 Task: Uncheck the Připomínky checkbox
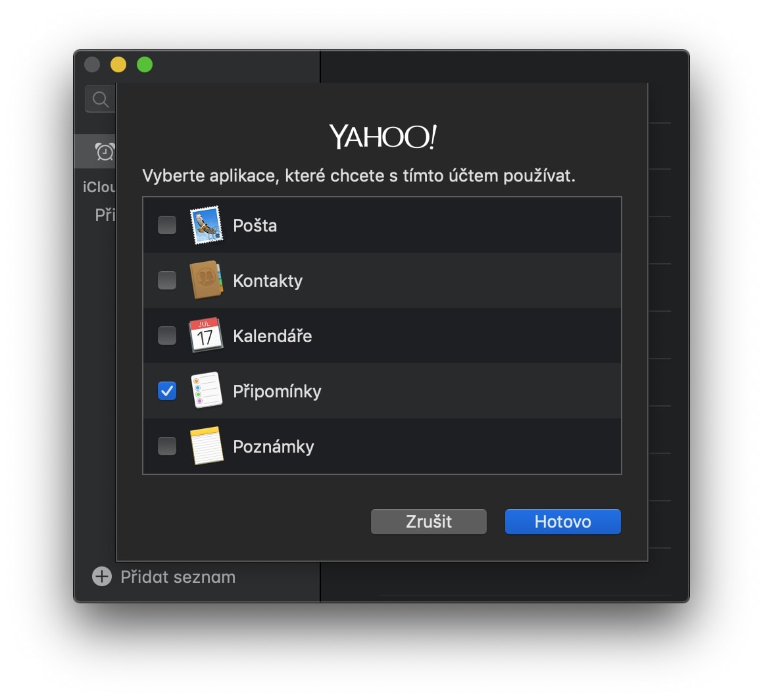[167, 391]
